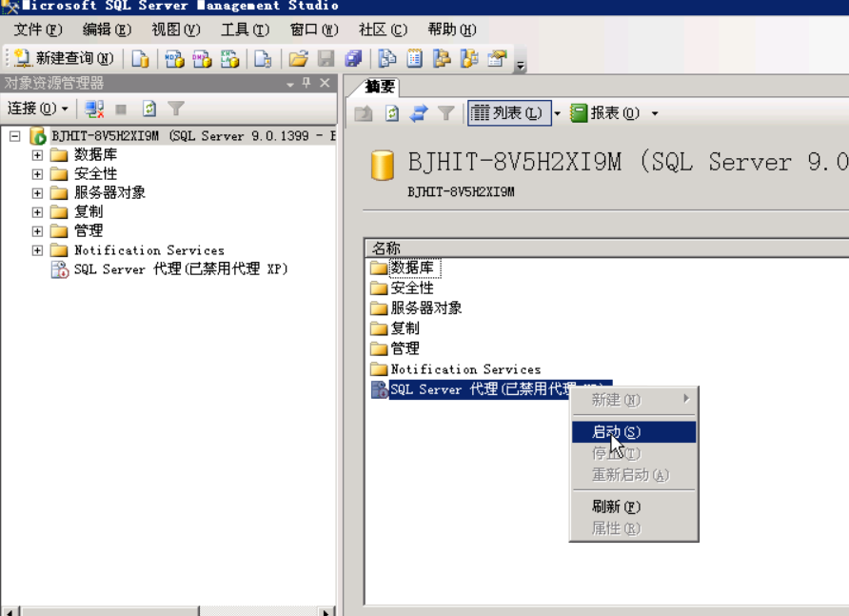Click the 列表 (List) view button

509,112
